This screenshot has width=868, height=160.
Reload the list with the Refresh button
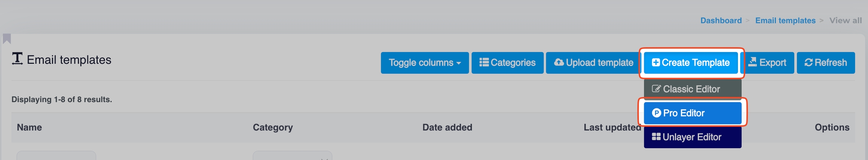click(825, 63)
